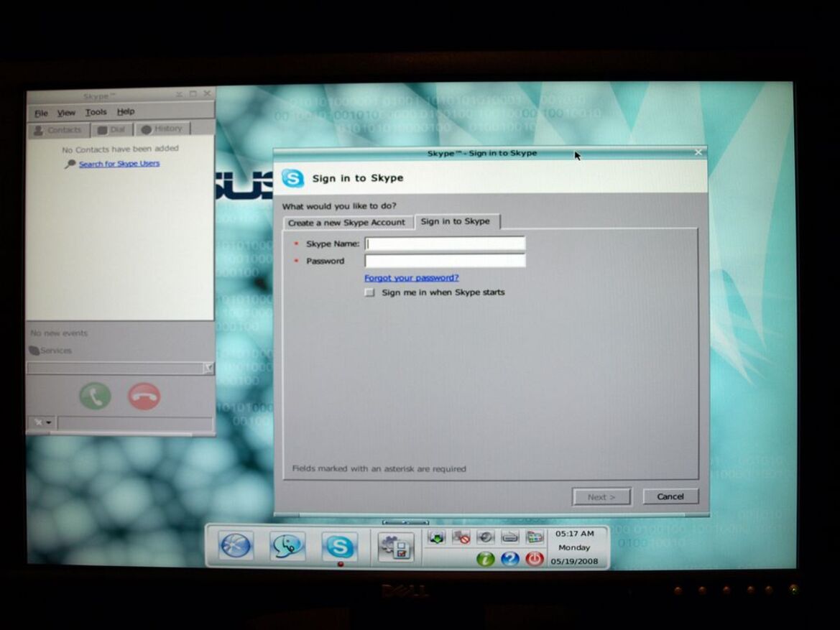
Task: Click the network-disconnected tray icon with red circle
Action: [461, 537]
